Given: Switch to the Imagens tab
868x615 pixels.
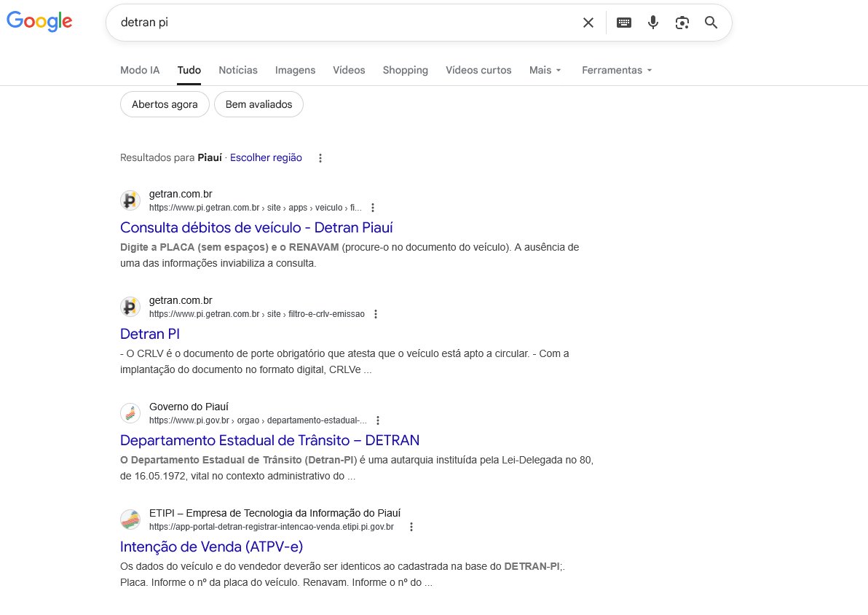Looking at the screenshot, I should tap(295, 70).
